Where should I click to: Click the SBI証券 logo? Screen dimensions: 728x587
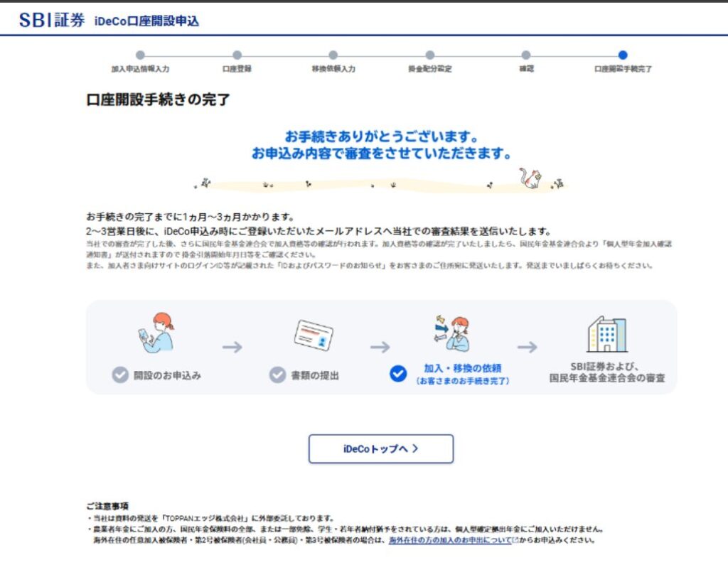coord(51,21)
